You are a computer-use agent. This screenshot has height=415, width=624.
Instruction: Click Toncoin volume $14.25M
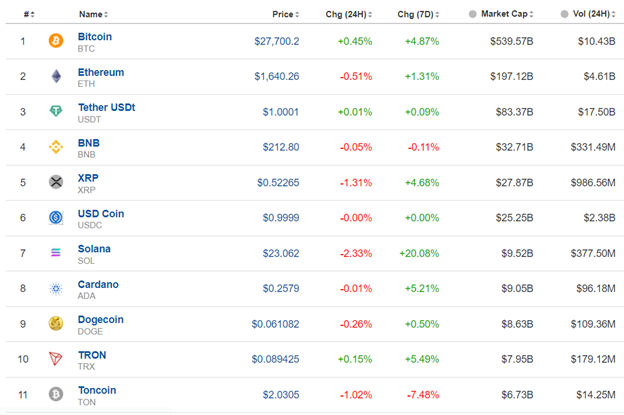(596, 395)
